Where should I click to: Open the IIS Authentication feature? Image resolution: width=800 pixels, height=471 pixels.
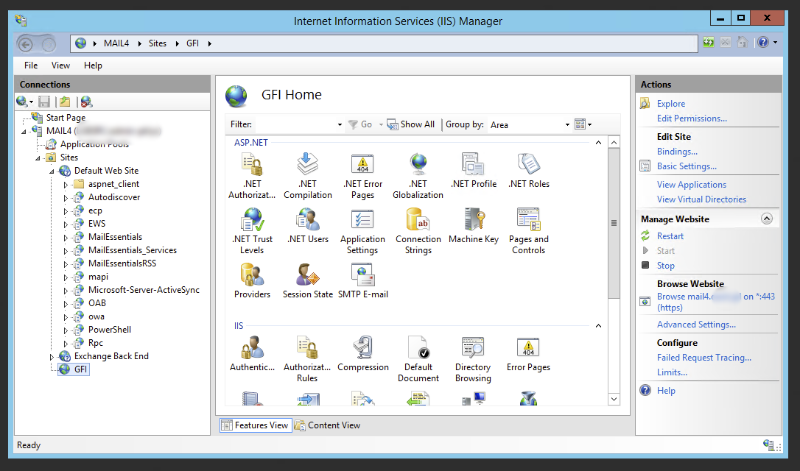point(252,354)
